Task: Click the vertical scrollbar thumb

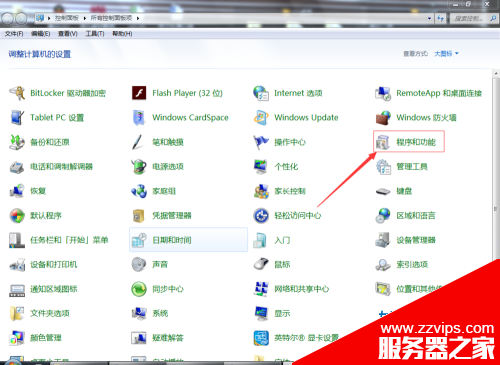Action: pos(495,208)
